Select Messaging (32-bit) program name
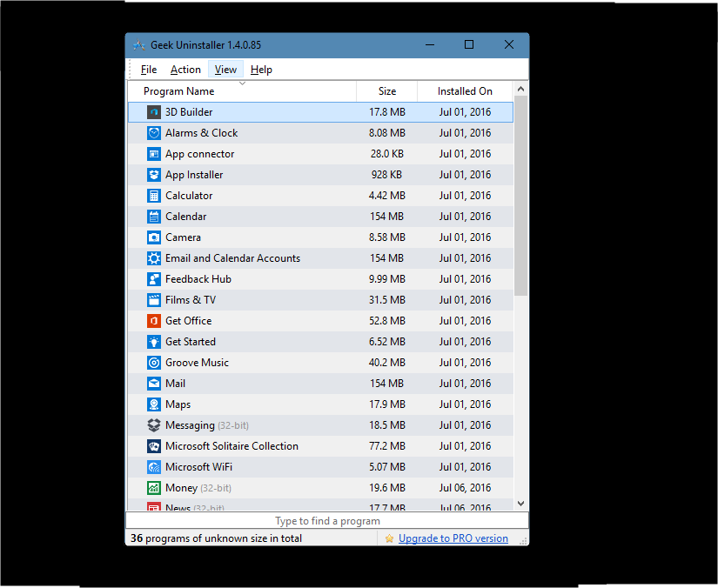The image size is (718, 588). (x=207, y=425)
